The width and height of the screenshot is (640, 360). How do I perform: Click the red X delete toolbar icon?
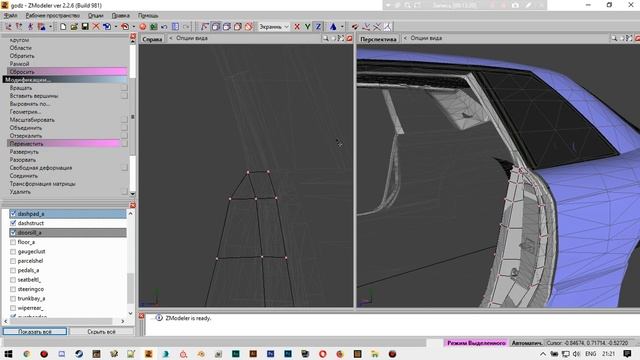click(96, 27)
